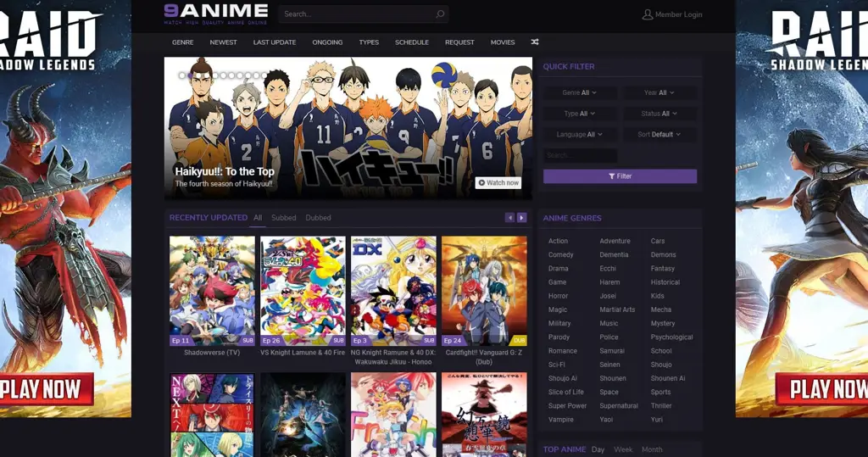Click the Quick Filter search field
Viewport: 868px width, 457px height.
(x=580, y=155)
